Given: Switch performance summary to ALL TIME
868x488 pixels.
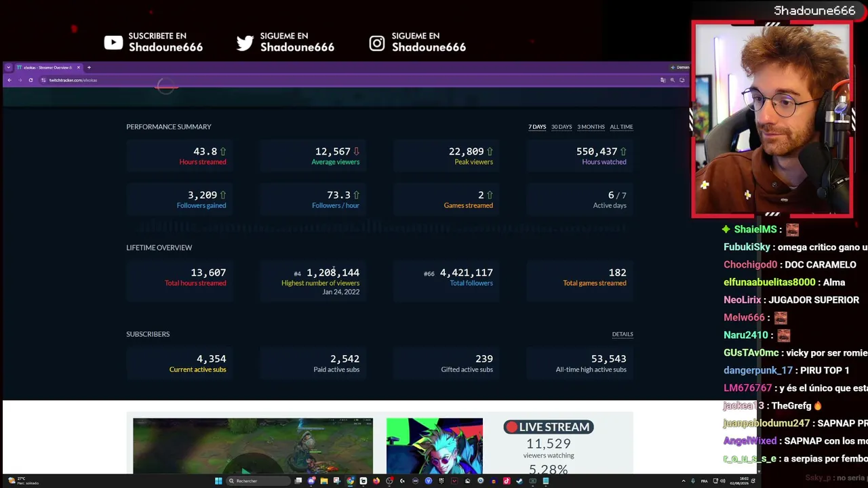Looking at the screenshot, I should (621, 127).
